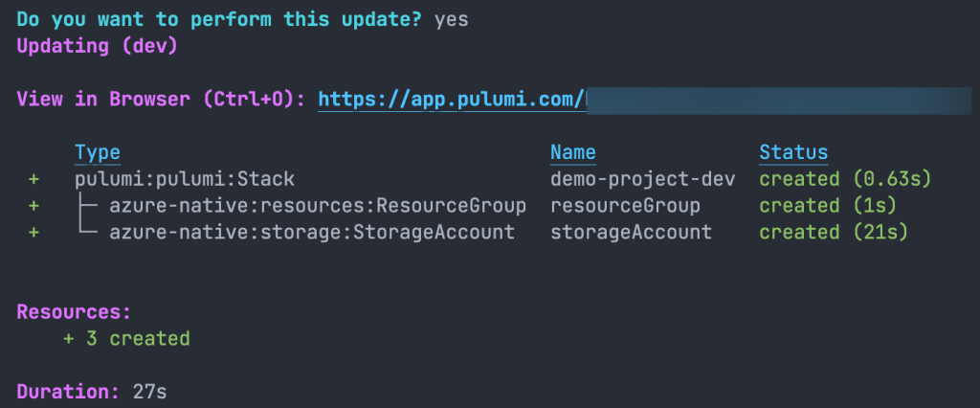
Task: Click the tree branch glyph before azure-native:resources:ResourceGroup
Action: click(86, 206)
